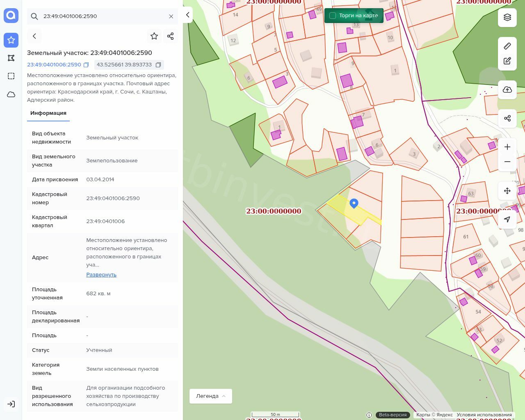Activate the draw and edit tool

pos(507,61)
